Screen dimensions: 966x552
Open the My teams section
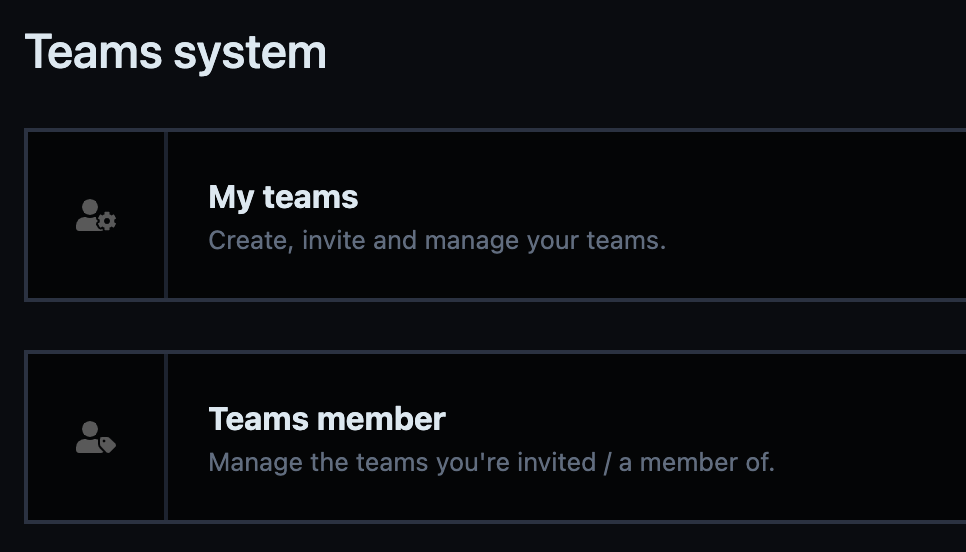[x=495, y=215]
